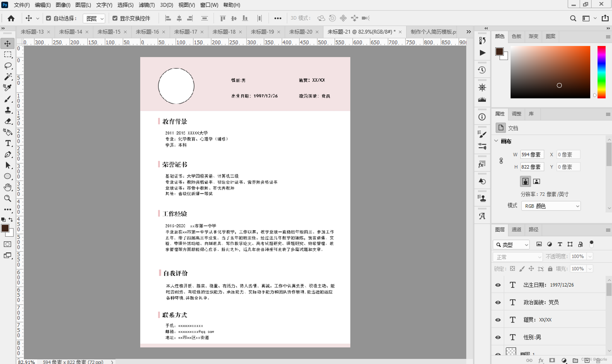This screenshot has width=612, height=364.
Task: Select the Horizontal Type tool
Action: coord(8,143)
